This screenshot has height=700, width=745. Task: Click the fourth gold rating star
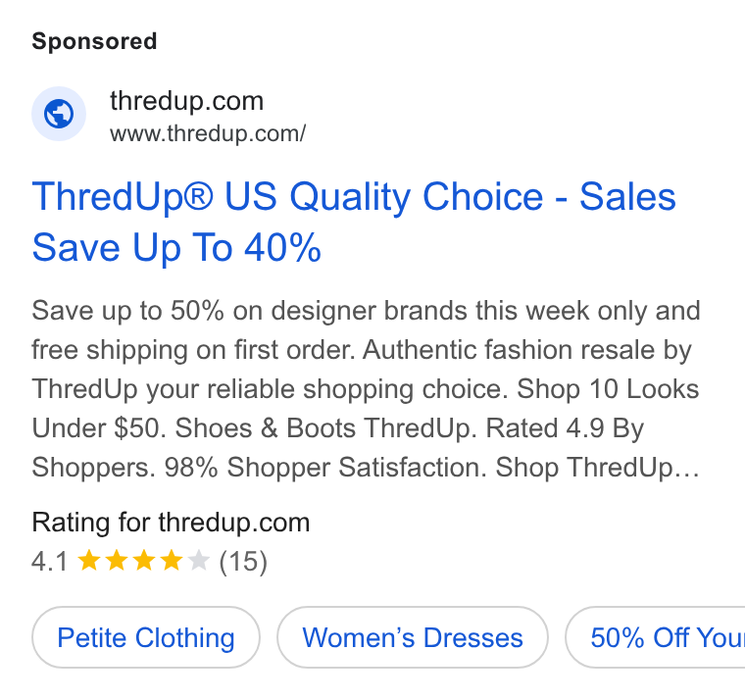pos(171,560)
